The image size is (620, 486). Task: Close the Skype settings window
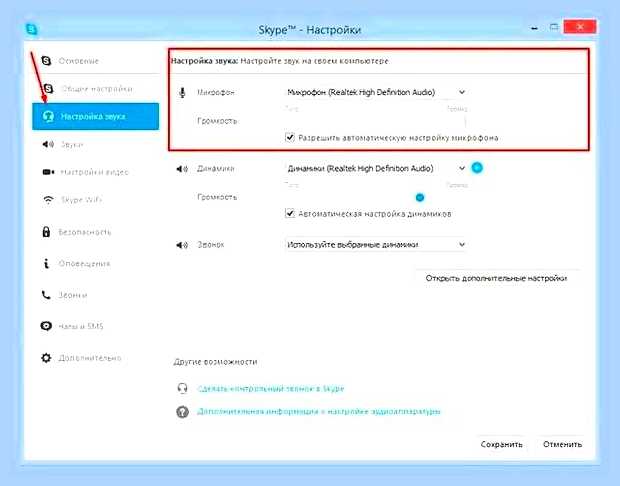[x=580, y=27]
